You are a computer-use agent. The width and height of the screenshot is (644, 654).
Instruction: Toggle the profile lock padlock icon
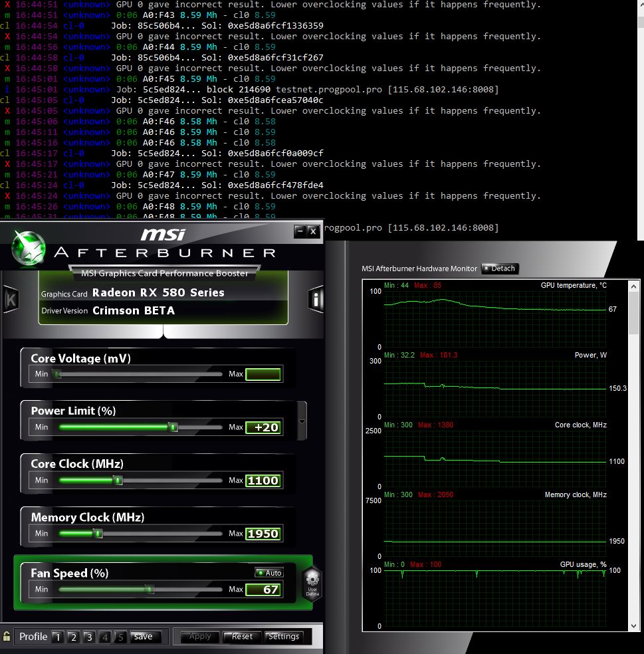pos(7,636)
